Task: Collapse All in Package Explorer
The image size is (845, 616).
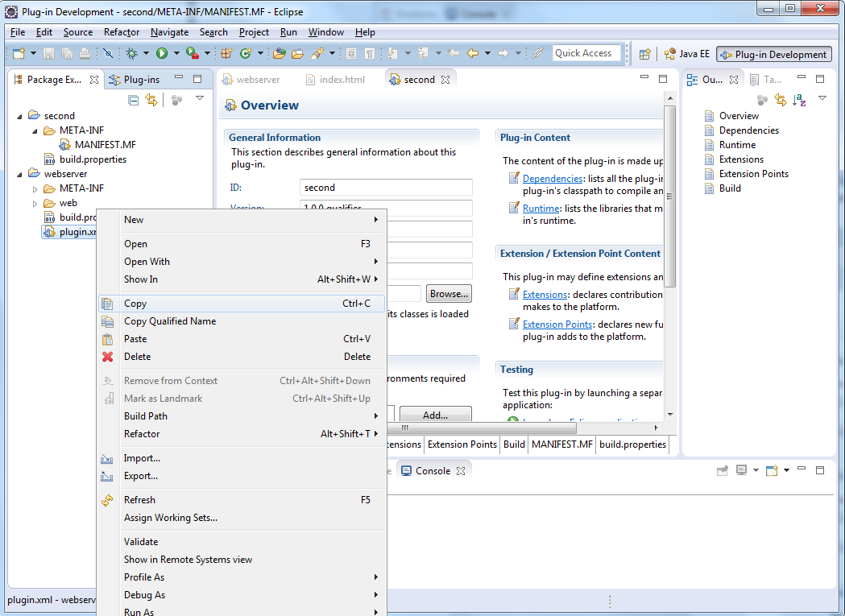Action: point(134,100)
